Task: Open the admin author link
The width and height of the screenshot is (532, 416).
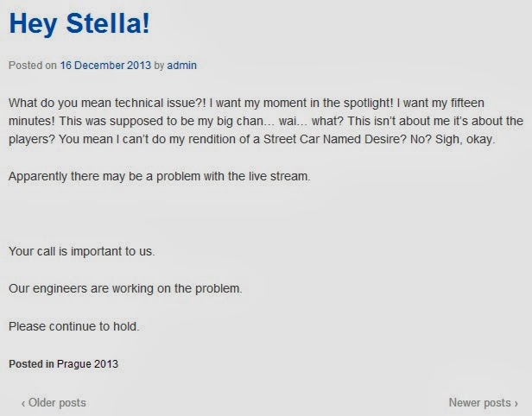Action: (x=182, y=65)
